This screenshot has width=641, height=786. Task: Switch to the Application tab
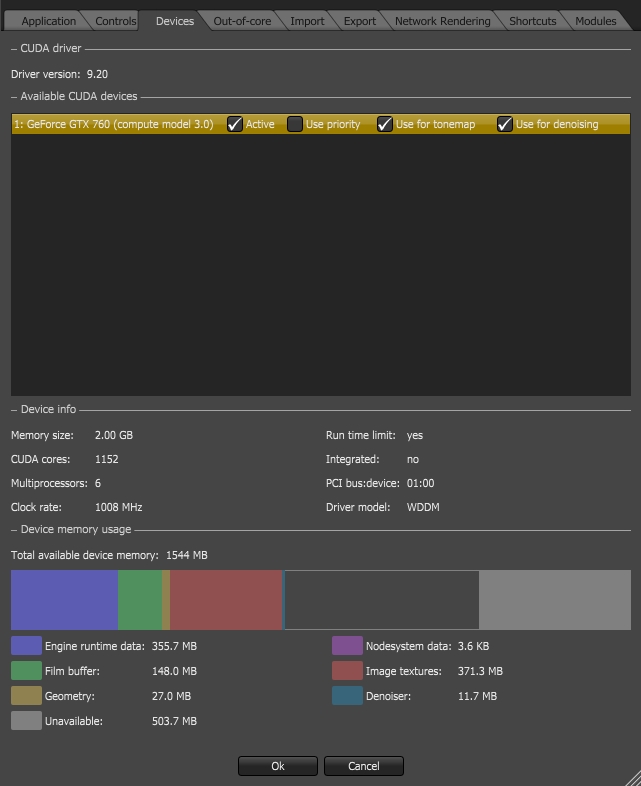point(48,21)
